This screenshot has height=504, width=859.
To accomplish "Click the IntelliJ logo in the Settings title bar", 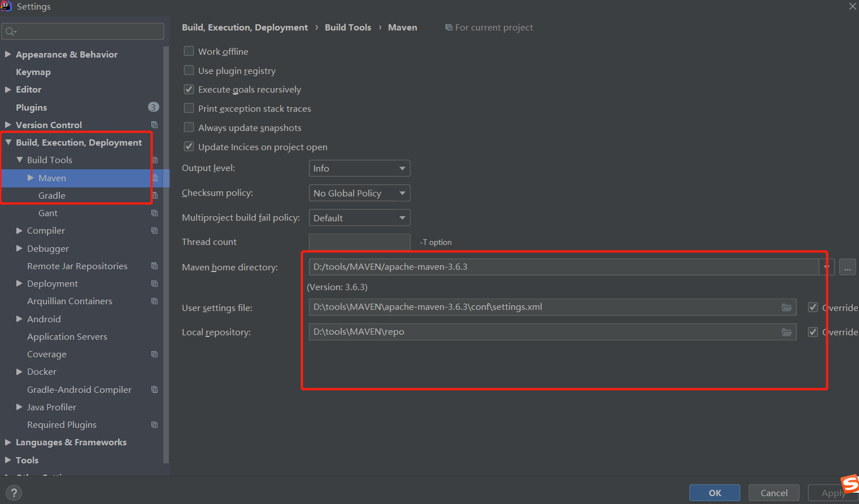I will point(6,6).
